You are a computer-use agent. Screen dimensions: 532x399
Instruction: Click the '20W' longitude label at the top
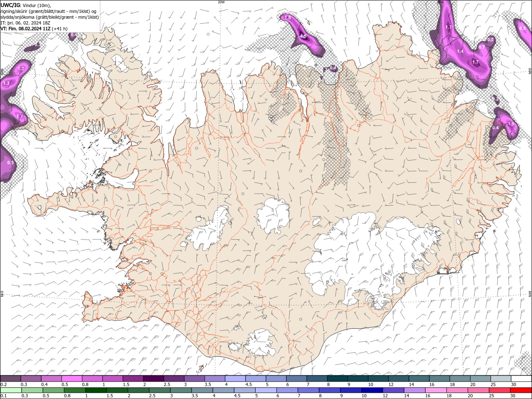[221, 2]
